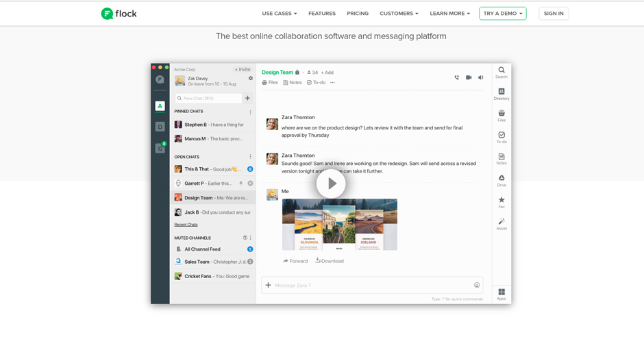Click the plus attach icon in message box
Image resolution: width=644 pixels, height=337 pixels.
(x=268, y=285)
